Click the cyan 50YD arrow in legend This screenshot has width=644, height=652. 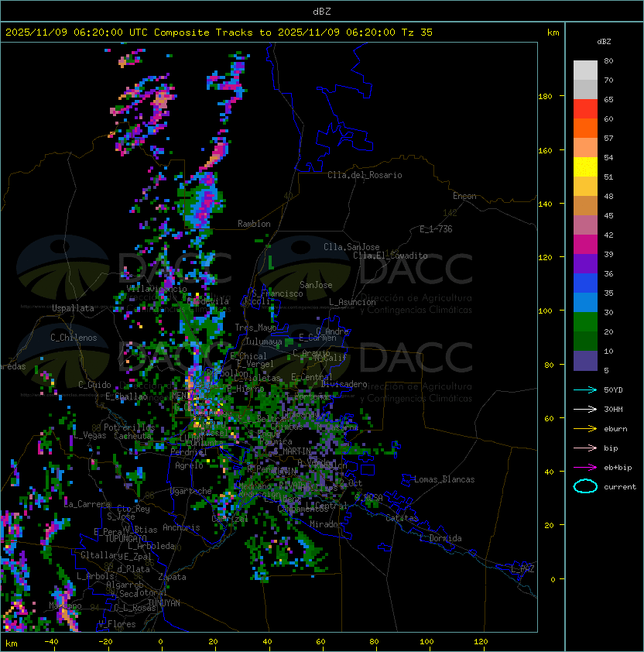[x=585, y=390]
